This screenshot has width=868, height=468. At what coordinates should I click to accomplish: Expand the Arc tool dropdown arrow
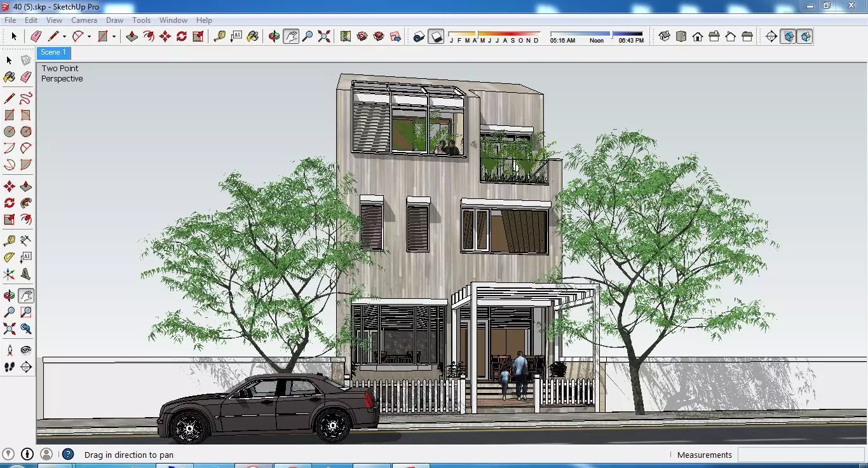tap(89, 37)
